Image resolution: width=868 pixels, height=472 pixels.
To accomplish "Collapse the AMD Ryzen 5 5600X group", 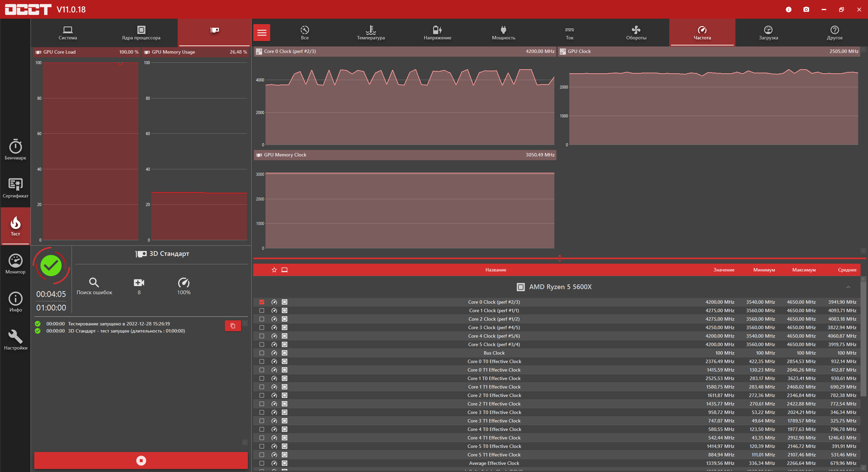I will (x=848, y=287).
